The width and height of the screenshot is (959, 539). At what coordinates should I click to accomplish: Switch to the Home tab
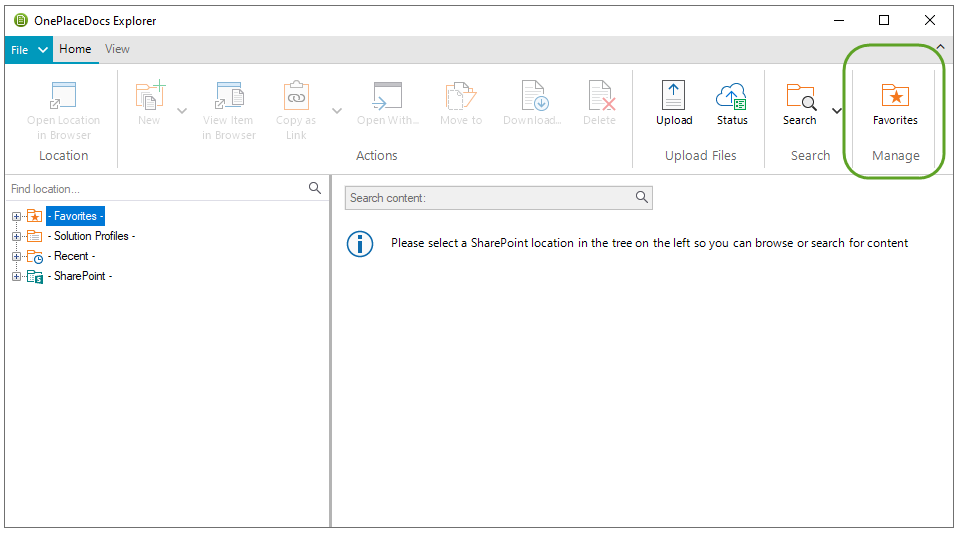point(75,49)
